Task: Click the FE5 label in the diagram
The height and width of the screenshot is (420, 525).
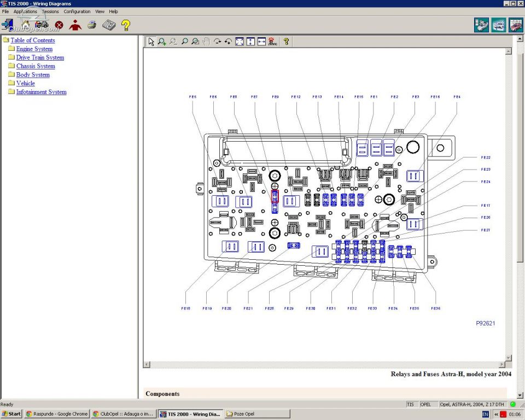Action: (x=192, y=97)
